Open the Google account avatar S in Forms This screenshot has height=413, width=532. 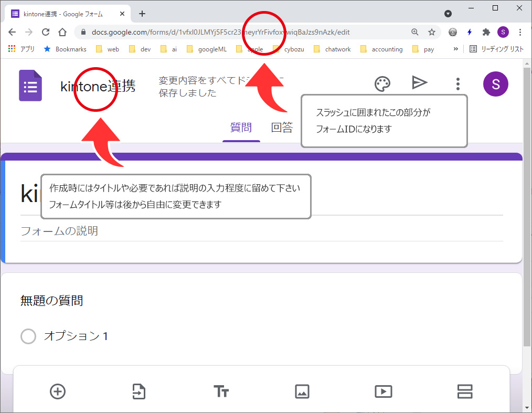coord(495,84)
